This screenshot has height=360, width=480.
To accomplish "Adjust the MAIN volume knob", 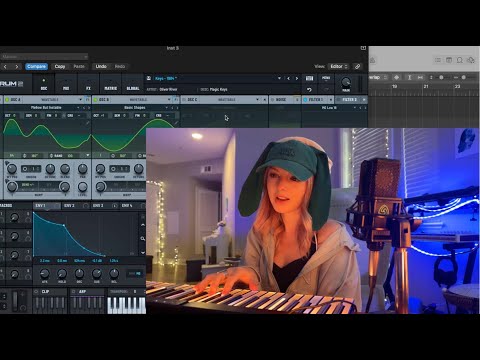I will coord(346,82).
